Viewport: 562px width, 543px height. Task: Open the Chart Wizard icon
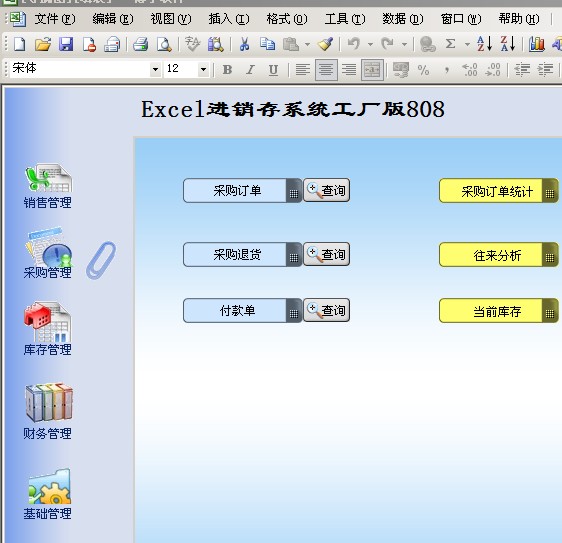coord(537,44)
